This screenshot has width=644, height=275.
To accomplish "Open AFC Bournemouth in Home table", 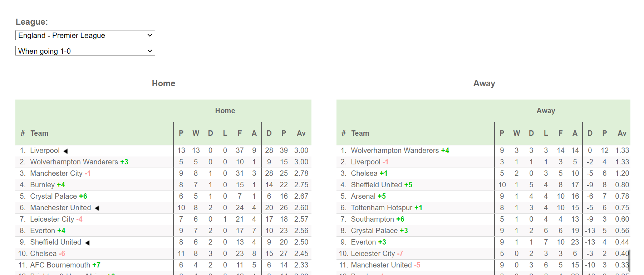I will 60,265.
